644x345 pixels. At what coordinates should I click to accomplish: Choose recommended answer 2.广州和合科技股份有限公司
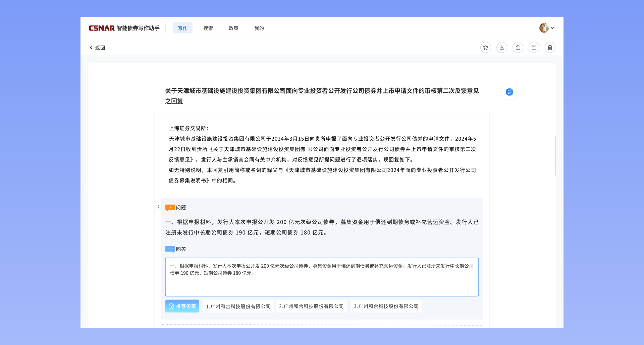tap(311, 306)
